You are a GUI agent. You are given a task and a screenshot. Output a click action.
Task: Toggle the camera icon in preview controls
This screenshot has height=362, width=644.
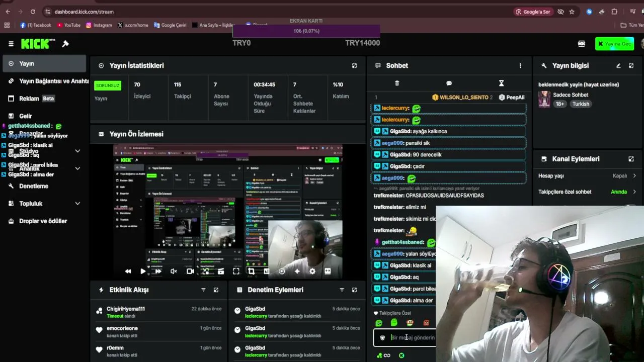point(190,271)
